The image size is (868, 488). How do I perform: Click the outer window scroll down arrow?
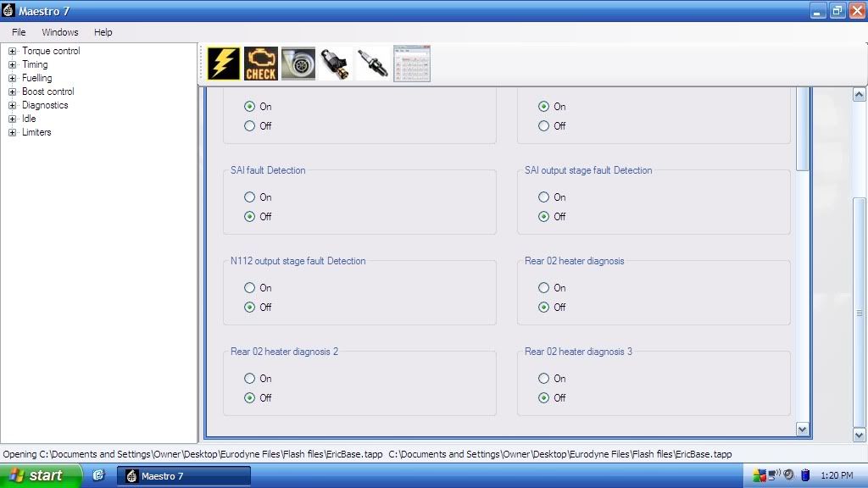(x=860, y=435)
